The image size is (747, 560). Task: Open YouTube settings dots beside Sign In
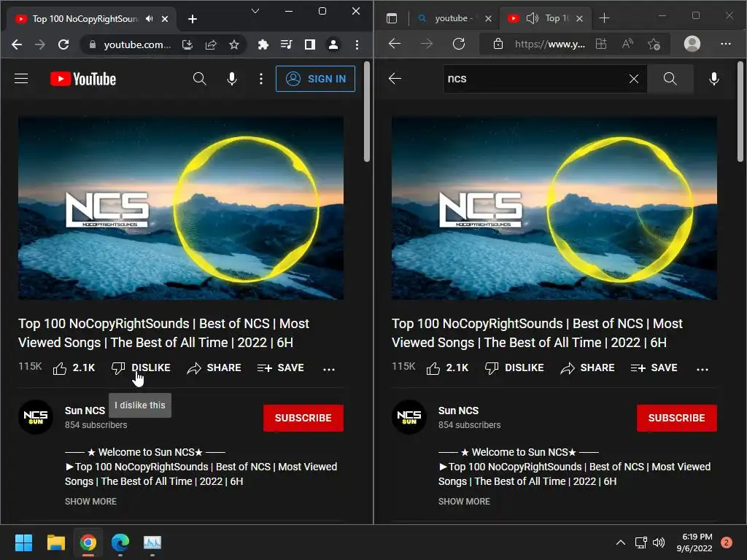point(260,79)
